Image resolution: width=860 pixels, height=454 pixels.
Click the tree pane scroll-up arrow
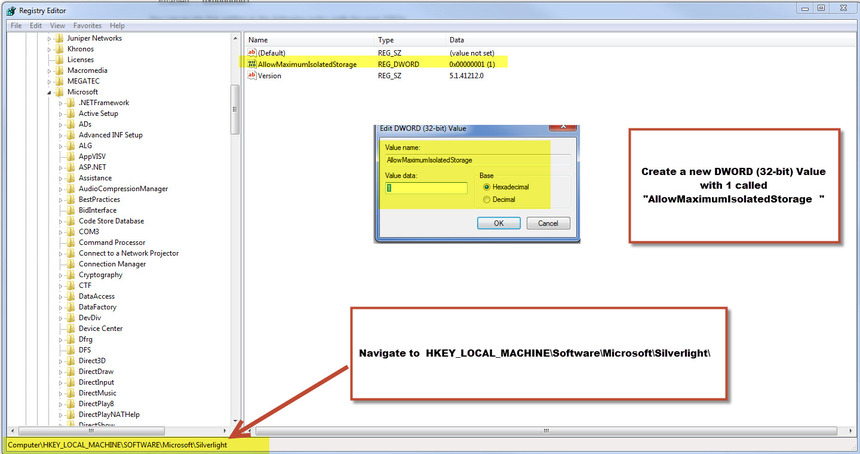tap(235, 38)
